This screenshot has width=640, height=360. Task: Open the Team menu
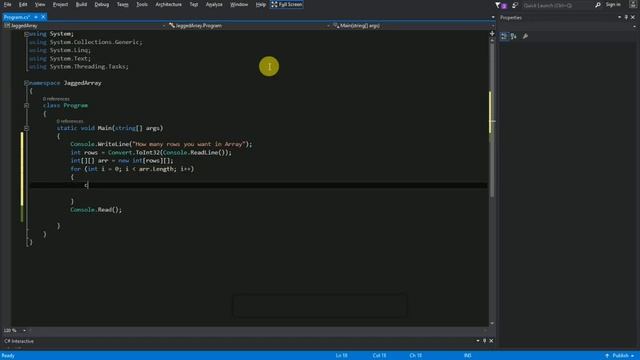click(122, 4)
